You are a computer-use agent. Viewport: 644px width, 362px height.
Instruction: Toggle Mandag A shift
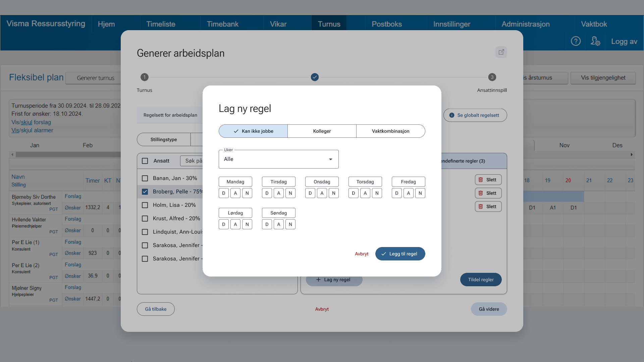click(x=235, y=193)
